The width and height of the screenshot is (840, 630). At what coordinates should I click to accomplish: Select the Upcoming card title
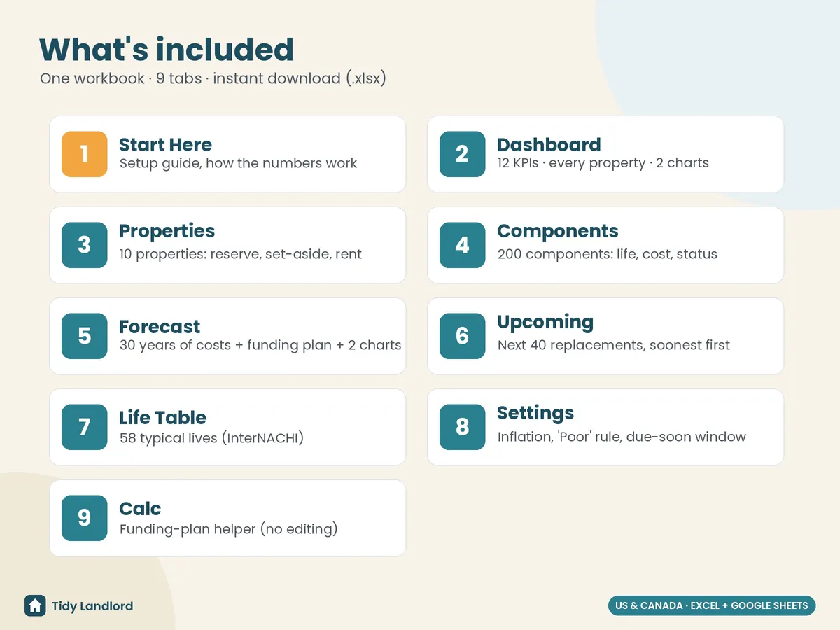coord(545,322)
